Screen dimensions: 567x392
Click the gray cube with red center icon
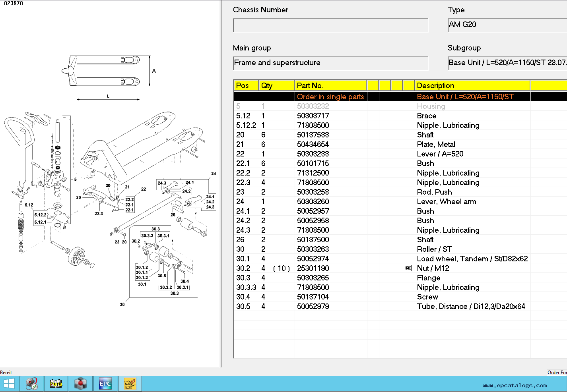(81, 384)
